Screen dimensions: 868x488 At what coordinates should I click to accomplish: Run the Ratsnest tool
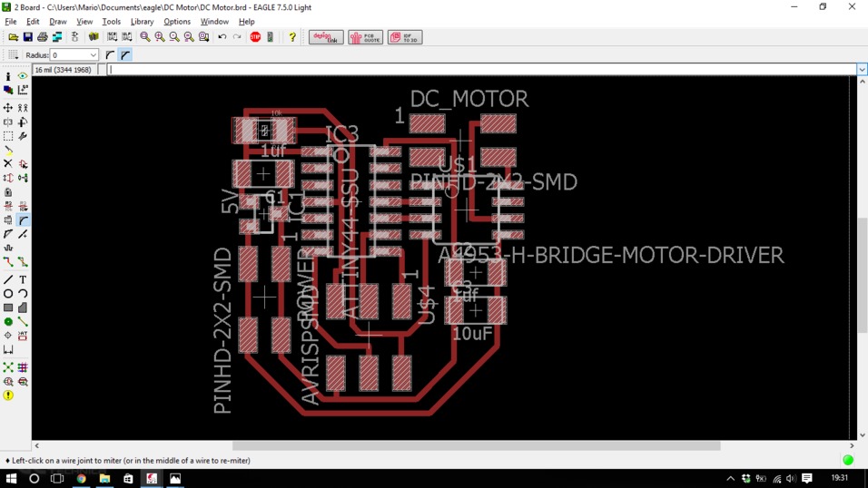8,367
